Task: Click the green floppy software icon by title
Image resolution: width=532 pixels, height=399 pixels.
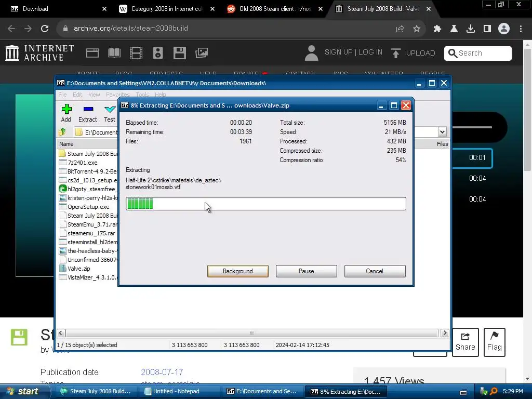Action: [19, 337]
